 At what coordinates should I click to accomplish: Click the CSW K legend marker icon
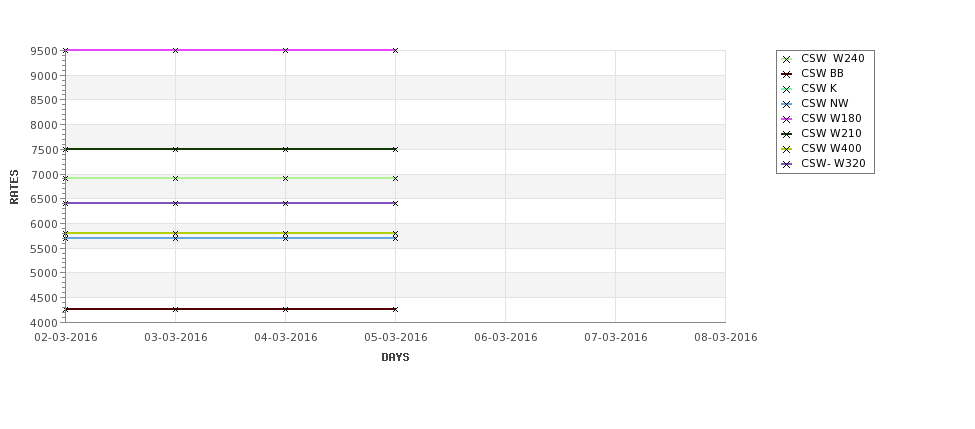tap(787, 90)
